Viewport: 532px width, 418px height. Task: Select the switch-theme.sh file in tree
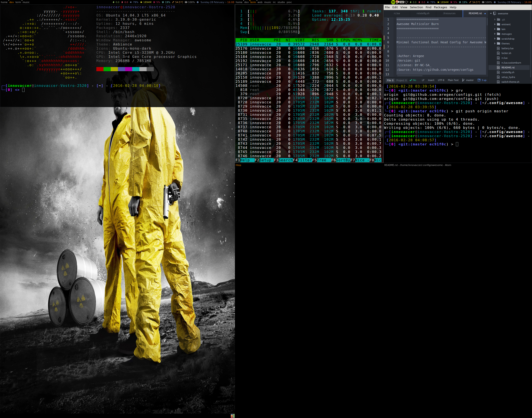coord(510,82)
